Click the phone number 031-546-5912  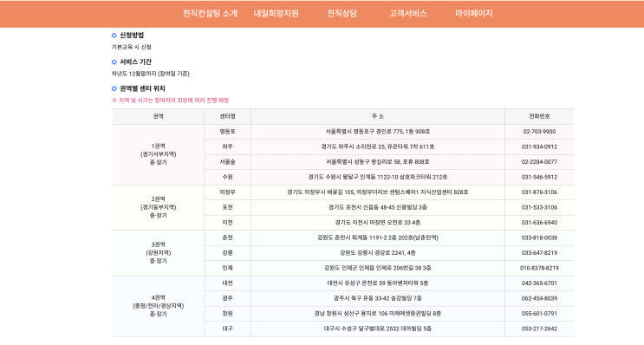tap(539, 178)
